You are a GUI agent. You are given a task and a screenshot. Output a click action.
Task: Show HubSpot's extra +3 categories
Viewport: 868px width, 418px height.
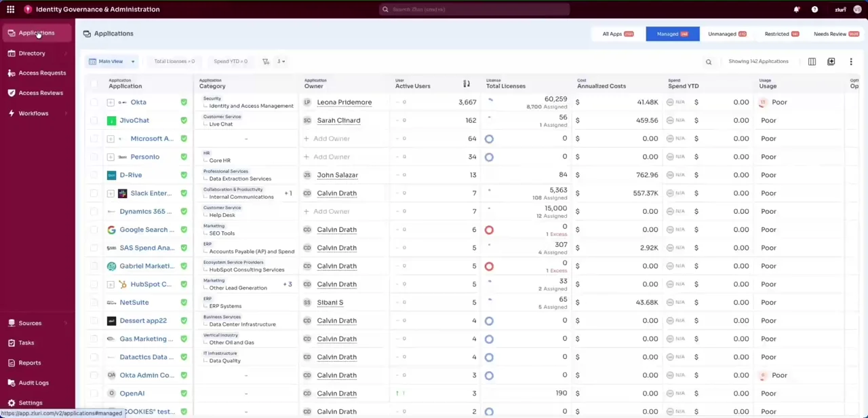click(288, 284)
